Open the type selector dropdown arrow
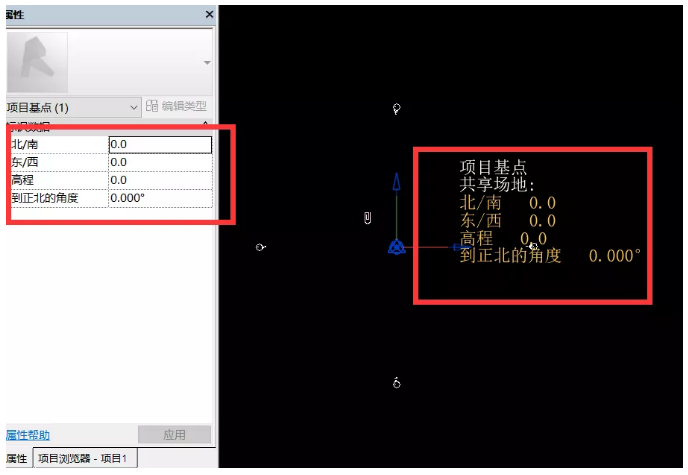Screen dimensions: 688x475 click(207, 62)
